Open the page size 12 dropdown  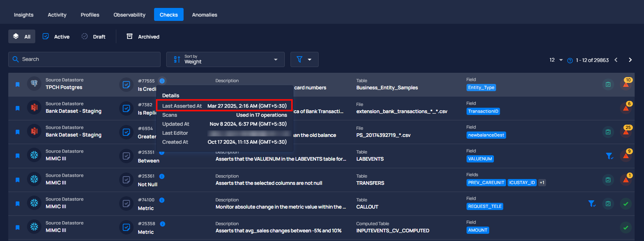tap(556, 60)
